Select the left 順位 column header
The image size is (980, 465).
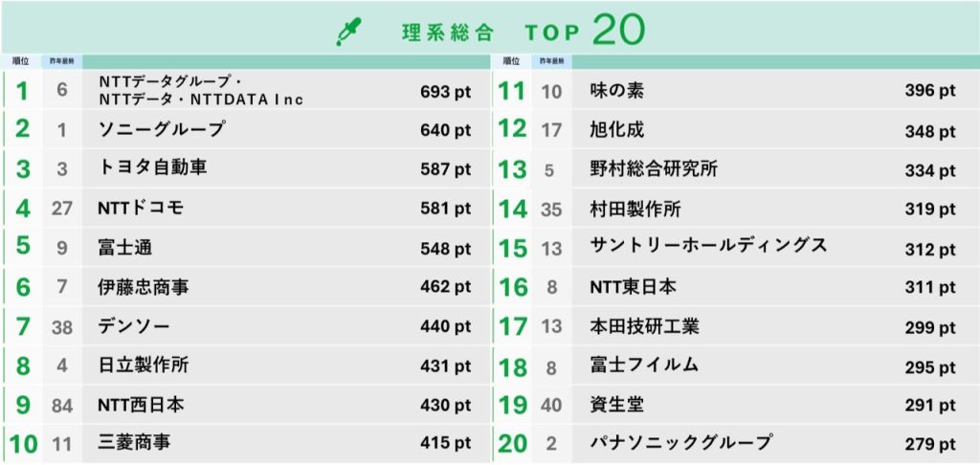coord(21,61)
